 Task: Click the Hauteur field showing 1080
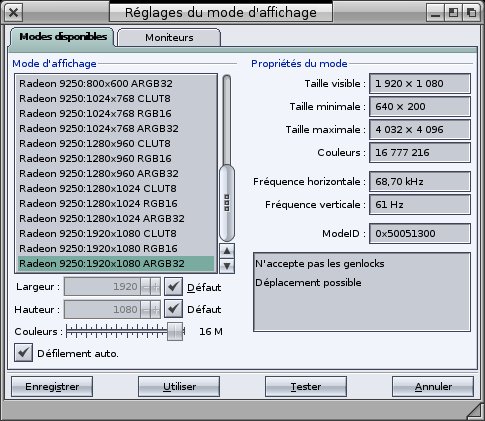pyautogui.click(x=103, y=309)
